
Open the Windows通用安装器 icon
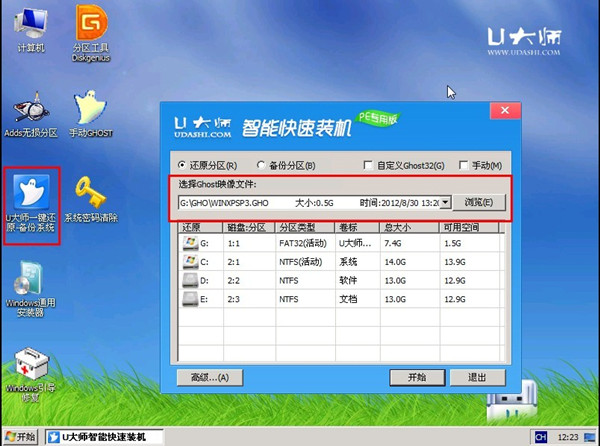point(29,285)
